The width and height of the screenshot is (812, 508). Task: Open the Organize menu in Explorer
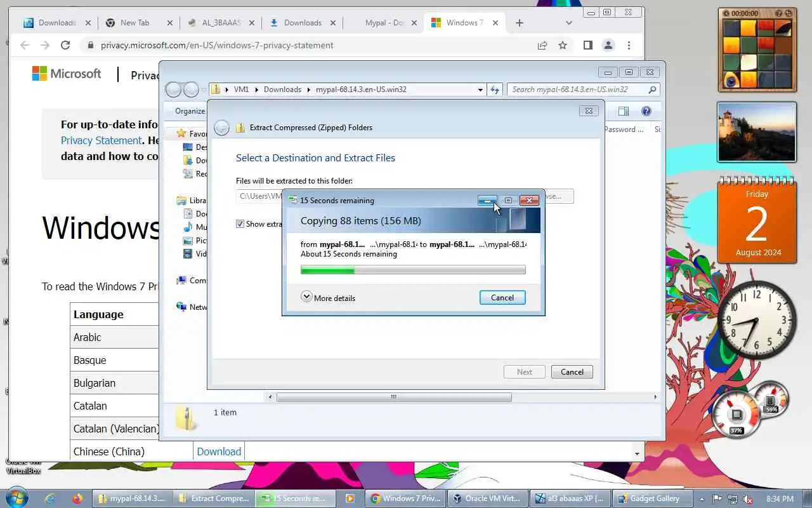click(x=190, y=111)
